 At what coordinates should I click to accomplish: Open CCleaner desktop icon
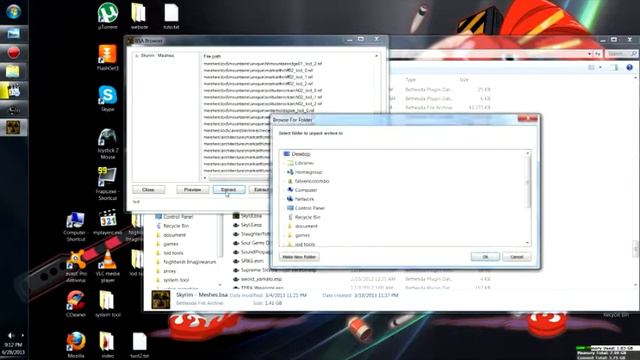click(76, 304)
